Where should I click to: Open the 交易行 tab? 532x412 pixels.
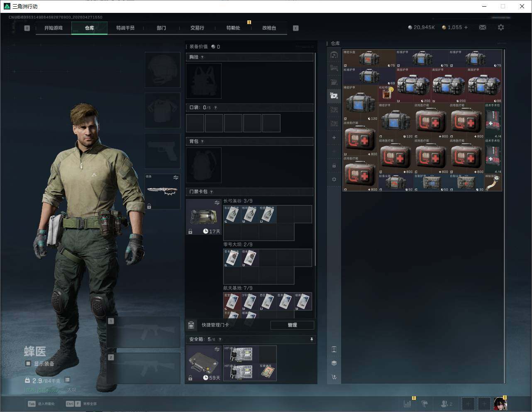(x=197, y=28)
